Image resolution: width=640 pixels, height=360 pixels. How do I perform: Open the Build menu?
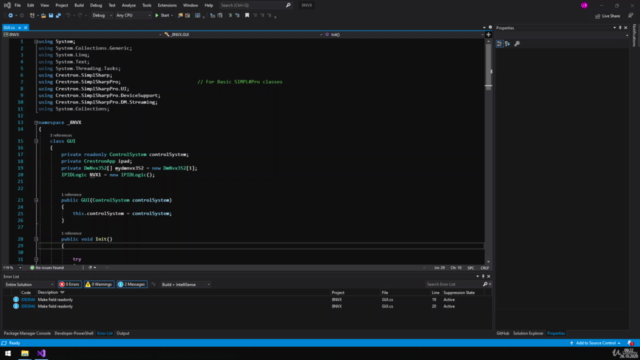point(79,5)
